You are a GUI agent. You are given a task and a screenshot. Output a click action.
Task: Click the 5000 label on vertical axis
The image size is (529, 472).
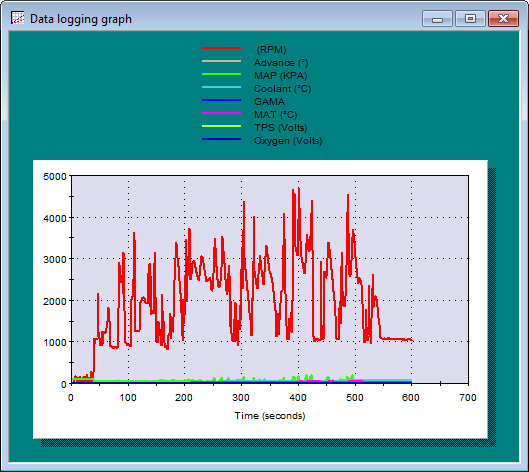[x=55, y=176]
